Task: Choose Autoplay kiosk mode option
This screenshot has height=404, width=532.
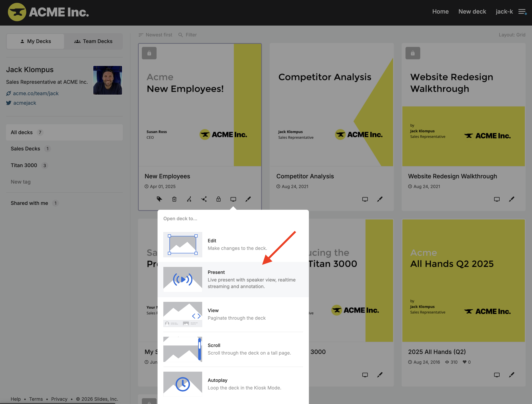Action: (233, 384)
